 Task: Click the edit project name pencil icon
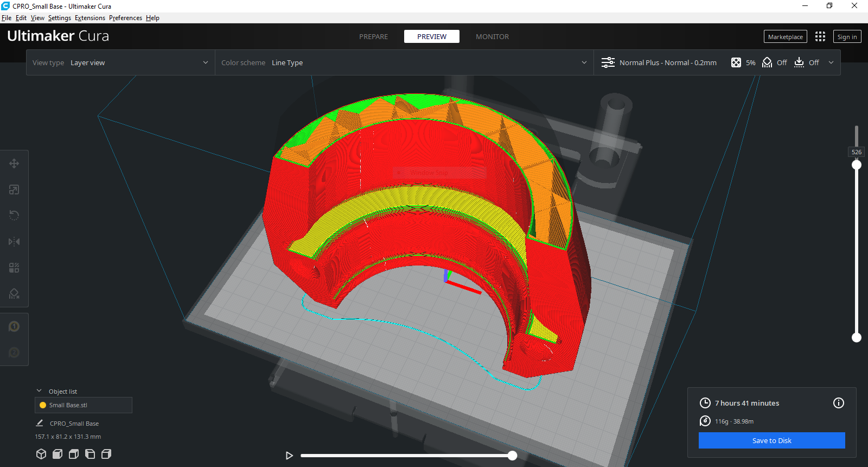tap(40, 423)
